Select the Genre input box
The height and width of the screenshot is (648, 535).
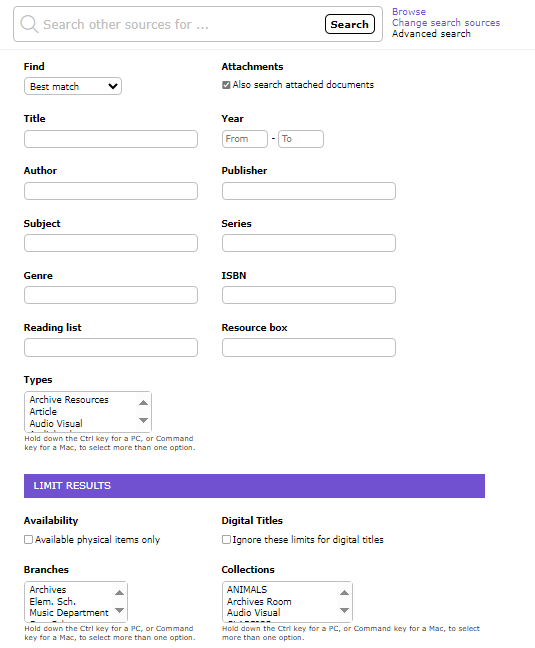(x=111, y=295)
